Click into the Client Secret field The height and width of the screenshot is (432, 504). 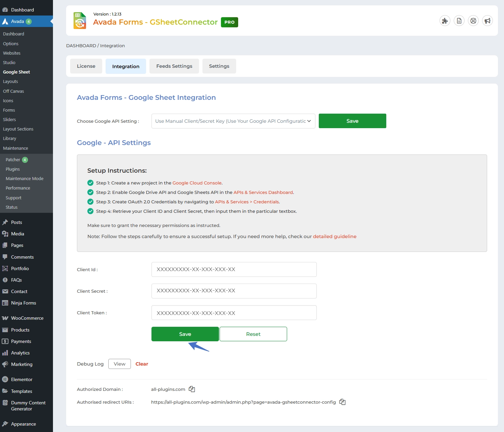pos(234,291)
